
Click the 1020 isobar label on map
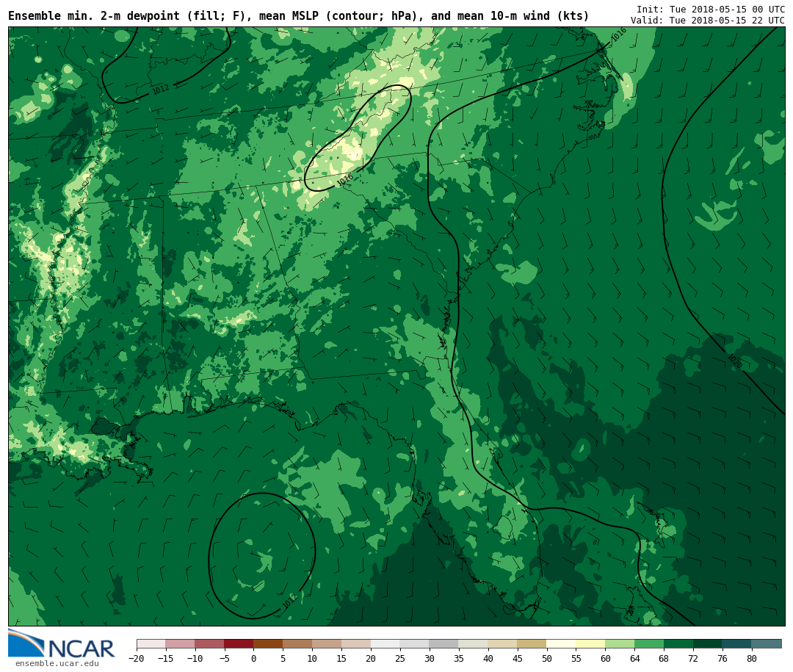734,361
